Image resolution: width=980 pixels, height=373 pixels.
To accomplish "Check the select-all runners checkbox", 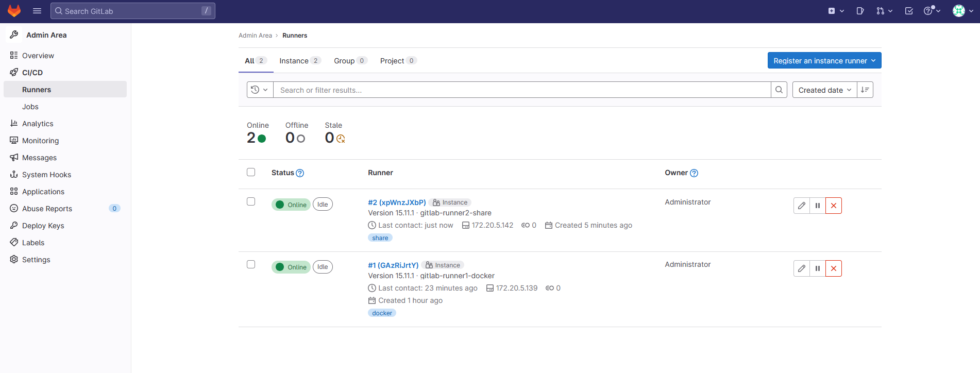I will pyautogui.click(x=251, y=172).
